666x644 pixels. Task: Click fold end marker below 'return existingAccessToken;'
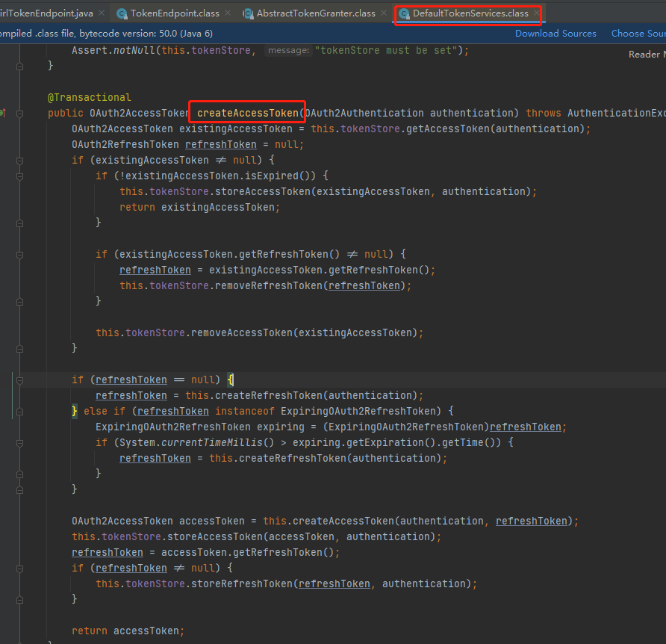click(19, 223)
